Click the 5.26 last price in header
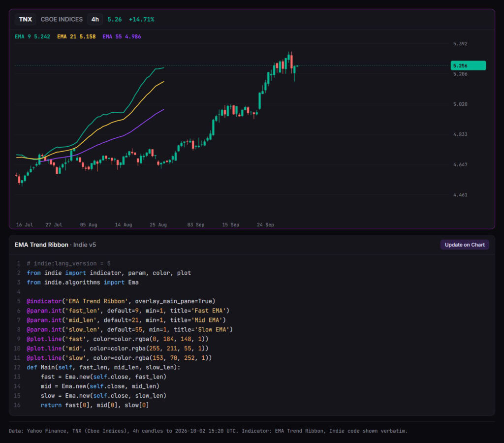504x443 pixels. point(114,19)
